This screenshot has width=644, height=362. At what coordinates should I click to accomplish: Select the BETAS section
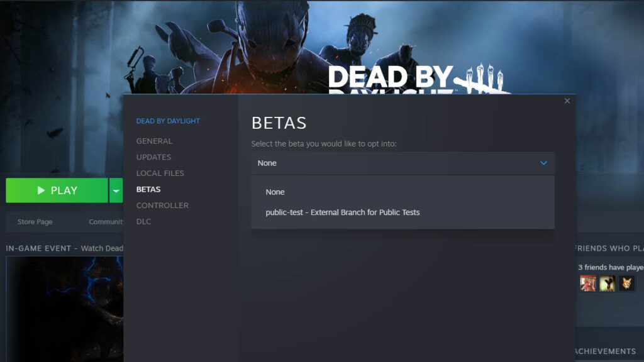point(148,189)
